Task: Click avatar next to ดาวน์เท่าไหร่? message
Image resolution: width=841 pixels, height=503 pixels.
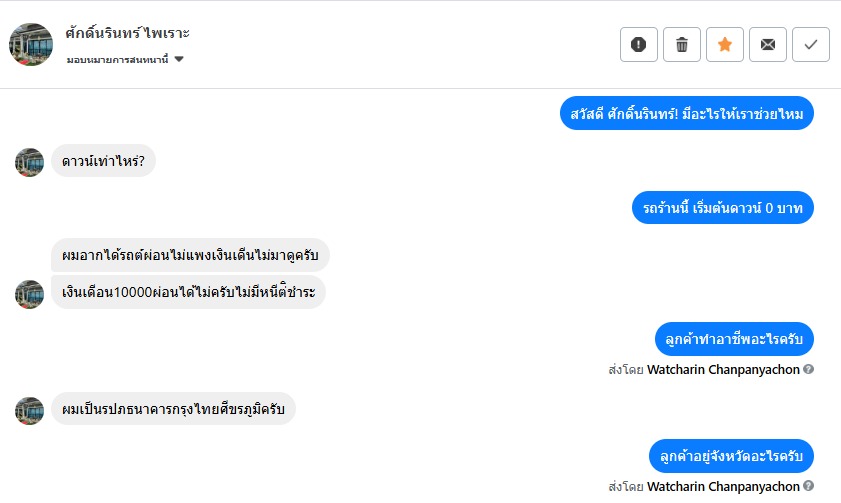Action: 30,162
